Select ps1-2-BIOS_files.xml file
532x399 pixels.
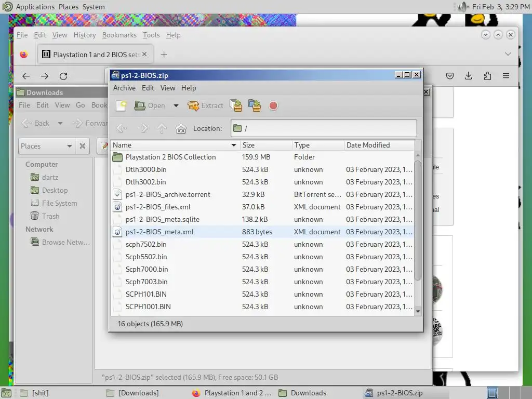tap(262, 207)
